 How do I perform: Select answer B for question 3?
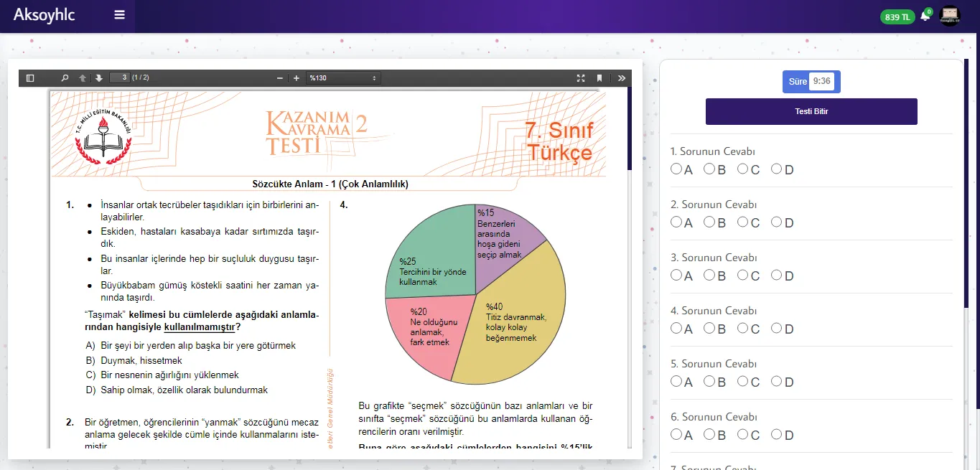709,275
